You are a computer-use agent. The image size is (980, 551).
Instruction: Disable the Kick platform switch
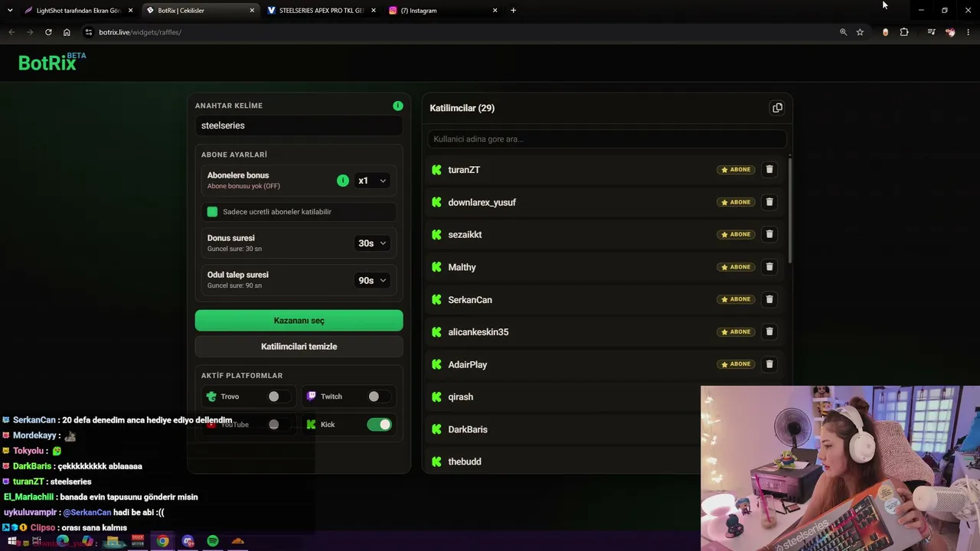click(379, 425)
